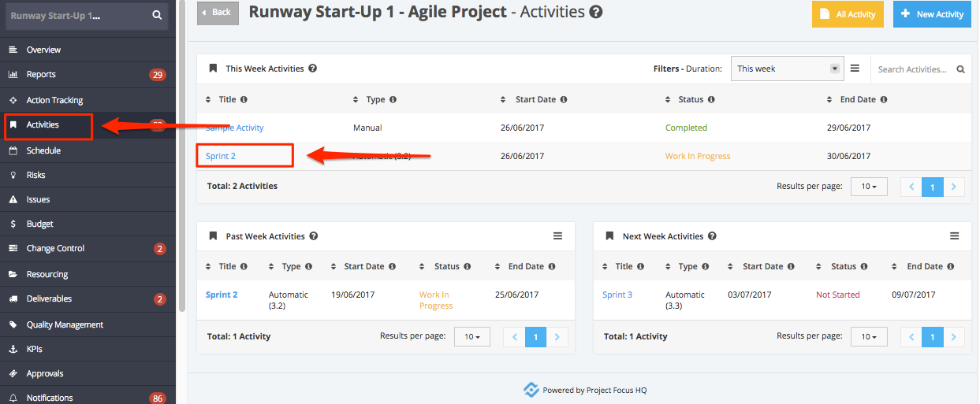The image size is (980, 404).
Task: Open Sprint 2 in Past Week Activities
Action: pyautogui.click(x=222, y=295)
